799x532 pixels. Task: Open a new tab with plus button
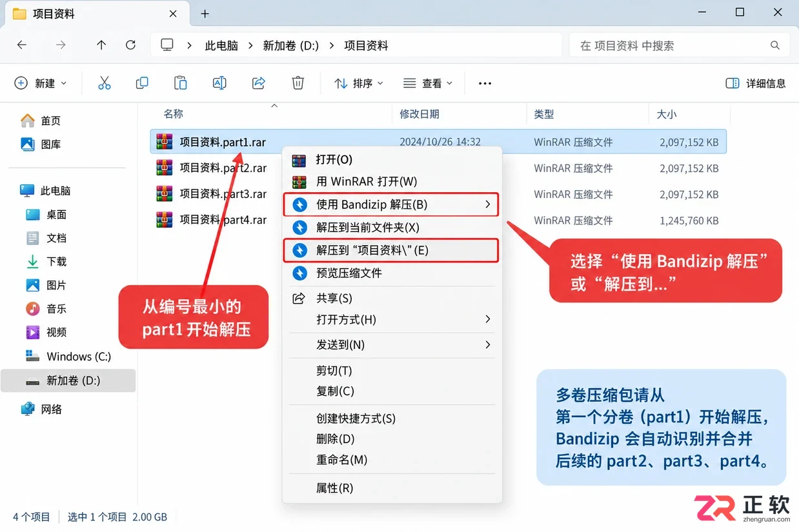tap(205, 14)
